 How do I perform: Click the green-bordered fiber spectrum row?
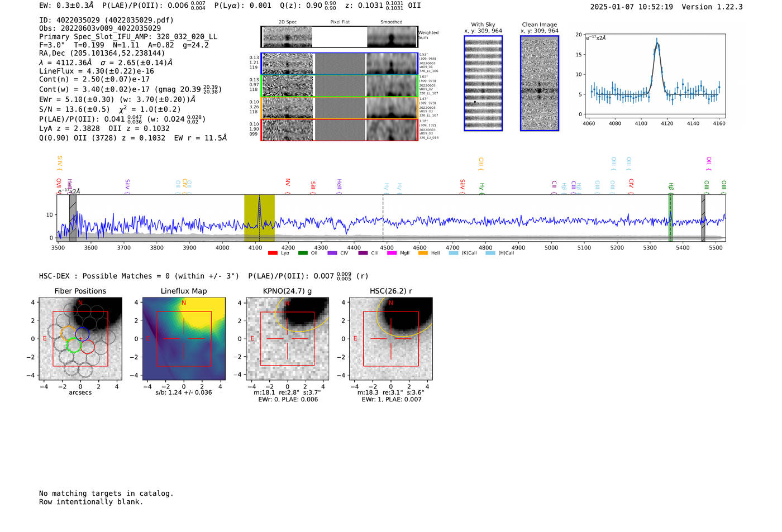point(340,86)
